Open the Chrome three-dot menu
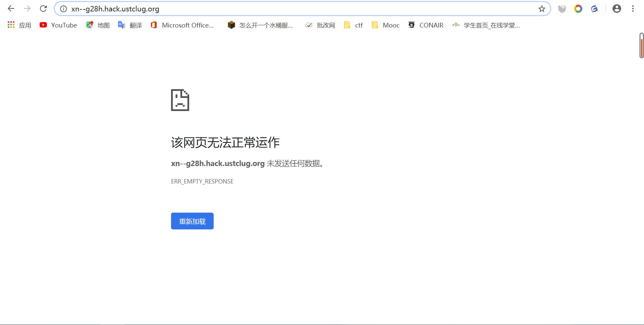 [x=633, y=8]
